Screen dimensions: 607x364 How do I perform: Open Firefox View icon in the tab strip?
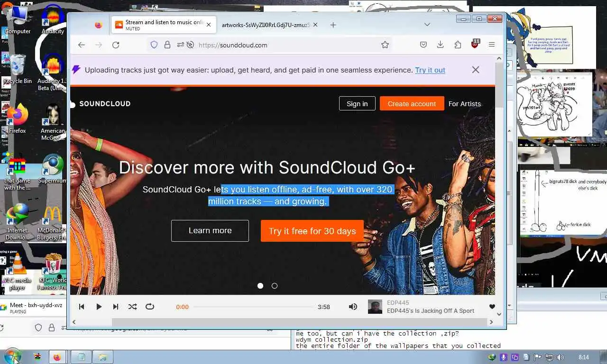[x=98, y=25]
